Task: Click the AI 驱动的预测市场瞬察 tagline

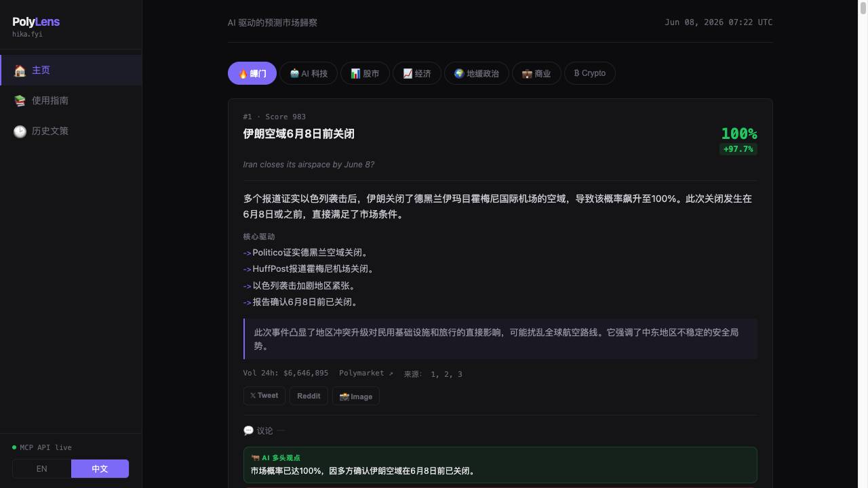Action: 273,22
